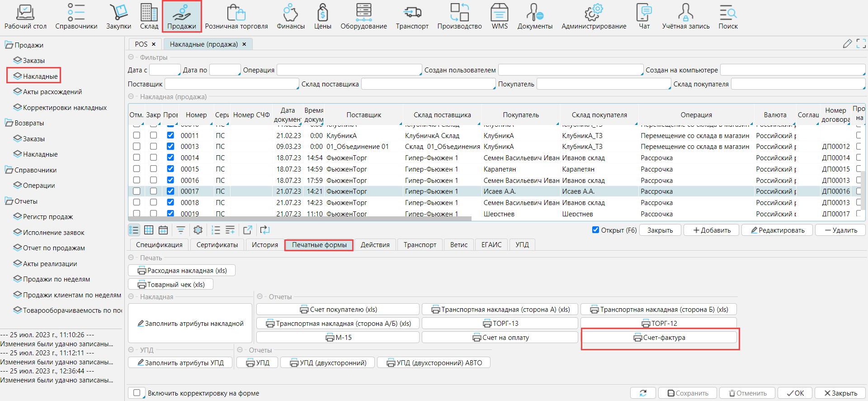Collapse the Отчеты folder in the sidebar
The image size is (868, 401).
pos(9,201)
